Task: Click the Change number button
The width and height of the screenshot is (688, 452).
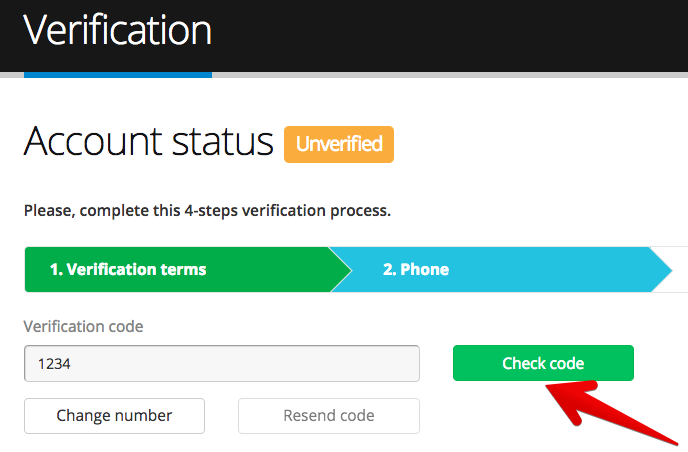Action: point(114,416)
